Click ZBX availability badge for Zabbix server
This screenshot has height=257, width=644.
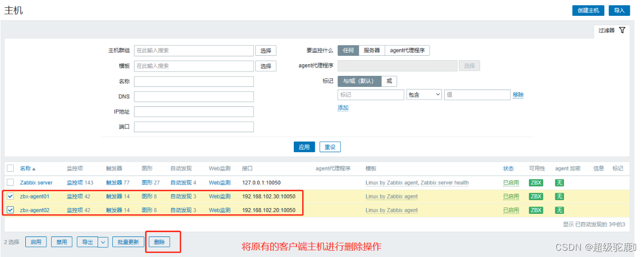click(x=536, y=183)
